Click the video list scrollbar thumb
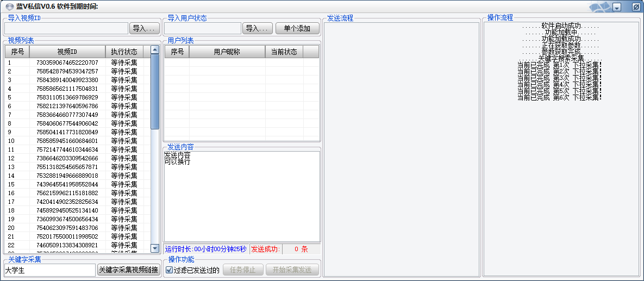This screenshot has height=281, width=644. click(x=154, y=92)
